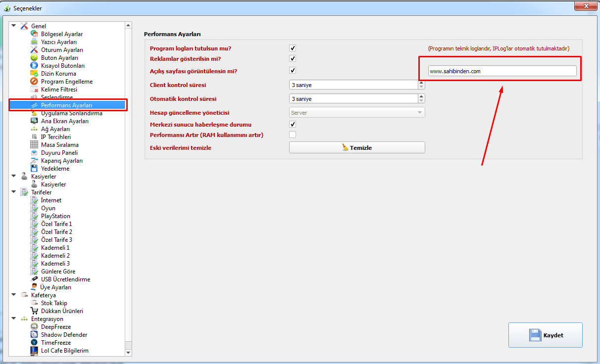600x364 pixels.
Task: Click the person icon beside the Kasiyerler child item
Action: (34, 184)
